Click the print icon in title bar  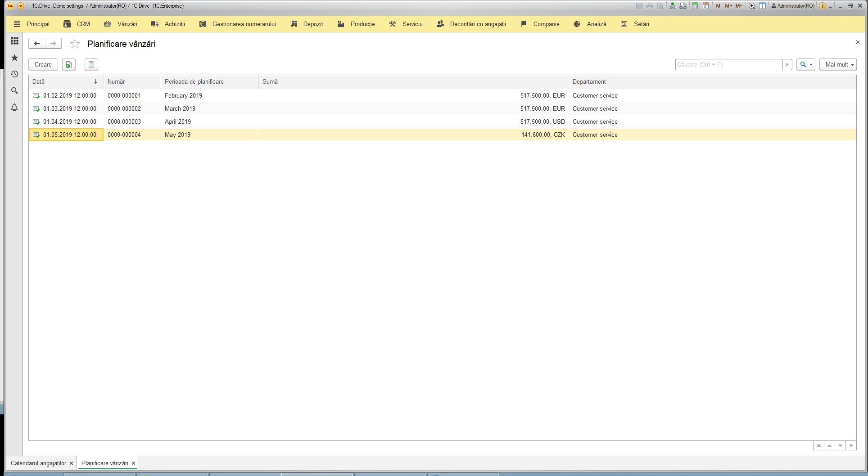click(649, 6)
